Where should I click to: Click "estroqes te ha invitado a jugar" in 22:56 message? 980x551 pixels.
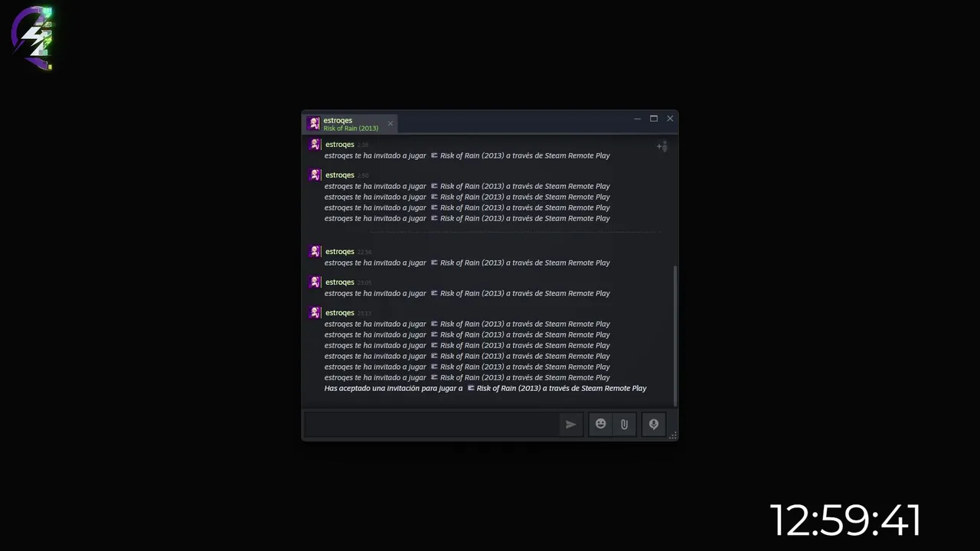[x=375, y=262]
